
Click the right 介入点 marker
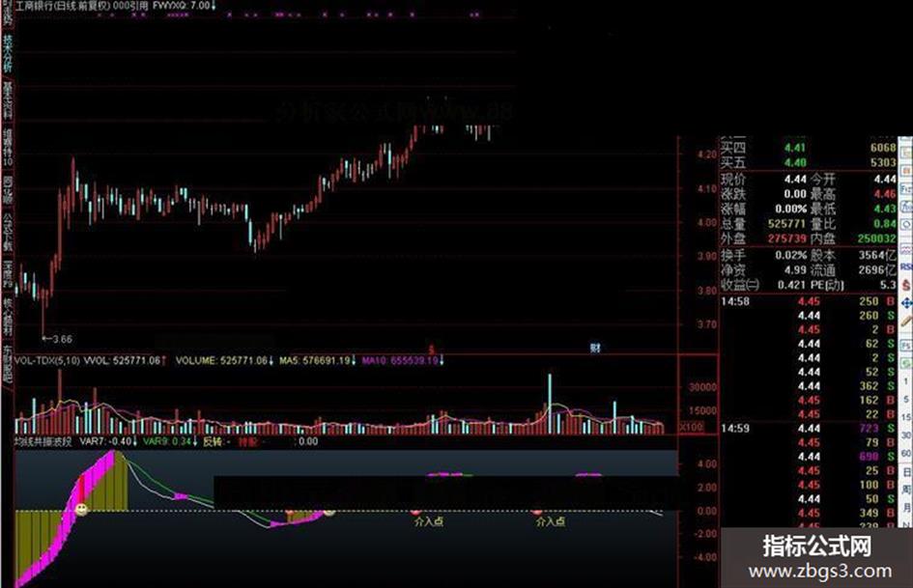551,521
